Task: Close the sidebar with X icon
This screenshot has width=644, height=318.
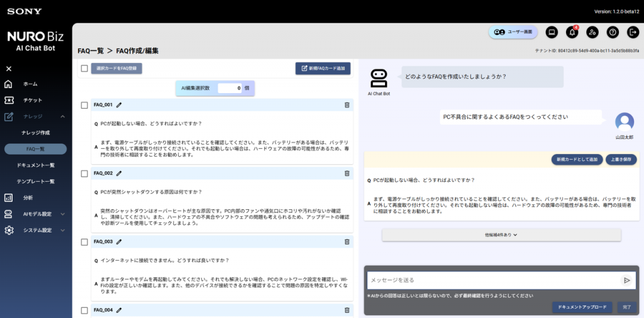Action: coord(9,69)
